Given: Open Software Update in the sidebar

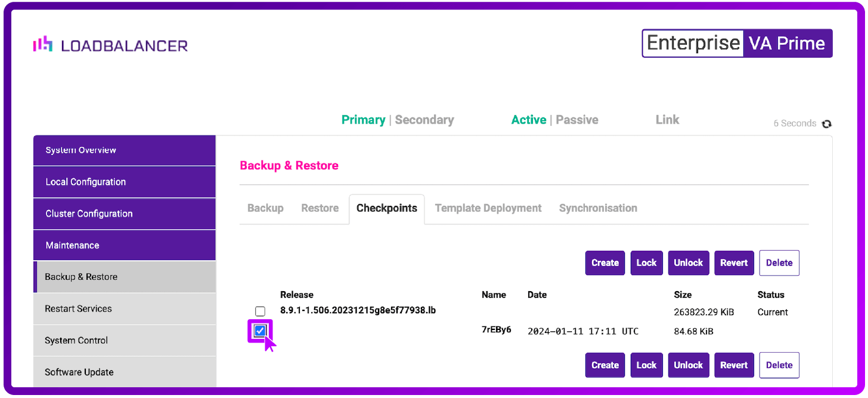Looking at the screenshot, I should point(124,372).
